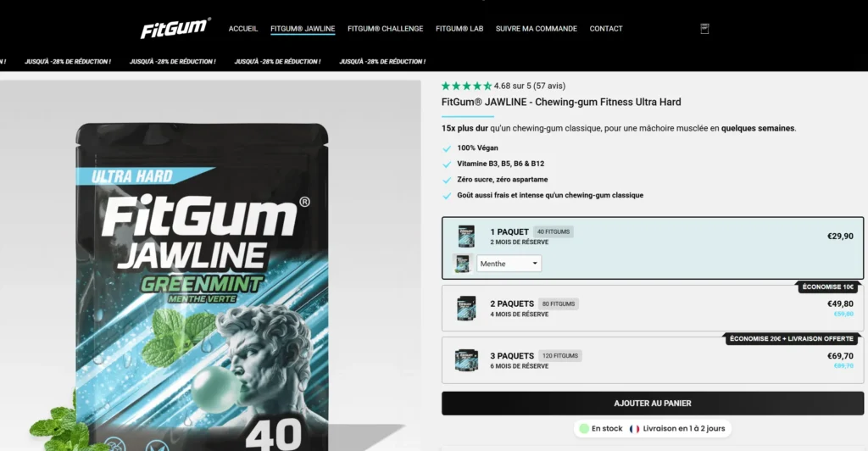Click the Ajouter au panier button
Image resolution: width=868 pixels, height=451 pixels.
click(652, 404)
